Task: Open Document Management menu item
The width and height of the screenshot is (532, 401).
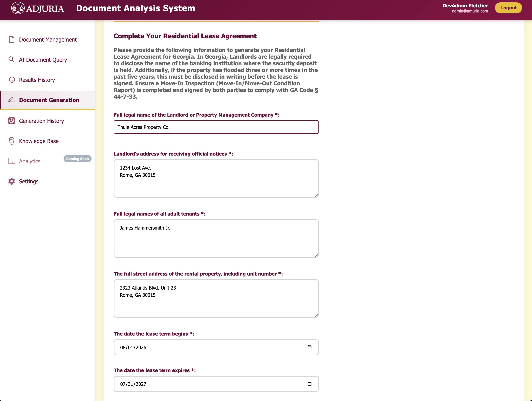Action: pos(48,39)
